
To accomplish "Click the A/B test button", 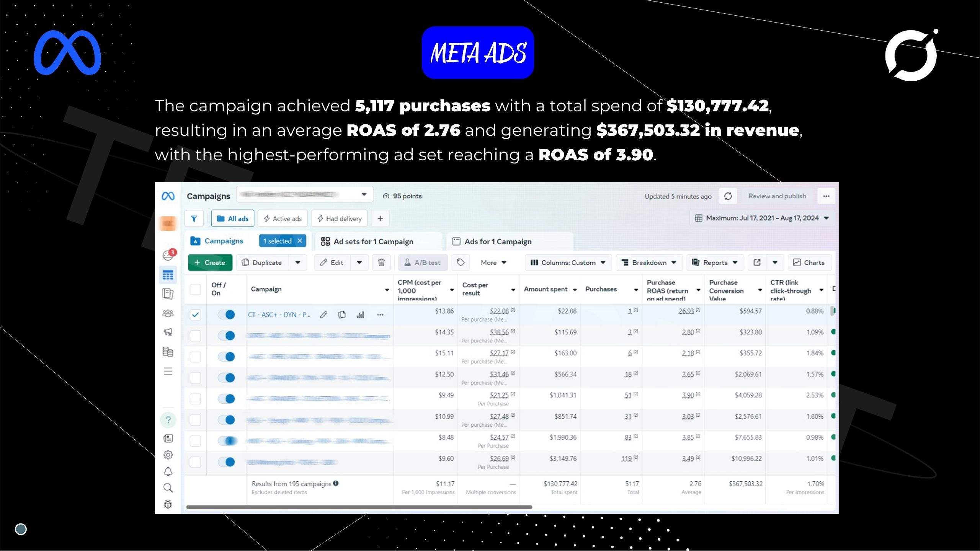I will coord(423,262).
